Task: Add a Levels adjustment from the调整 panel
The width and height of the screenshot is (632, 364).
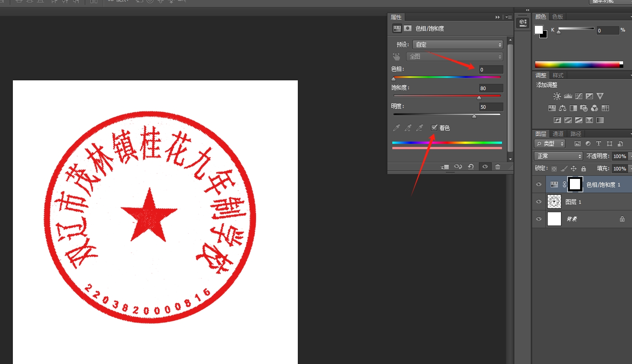Action: point(568,96)
